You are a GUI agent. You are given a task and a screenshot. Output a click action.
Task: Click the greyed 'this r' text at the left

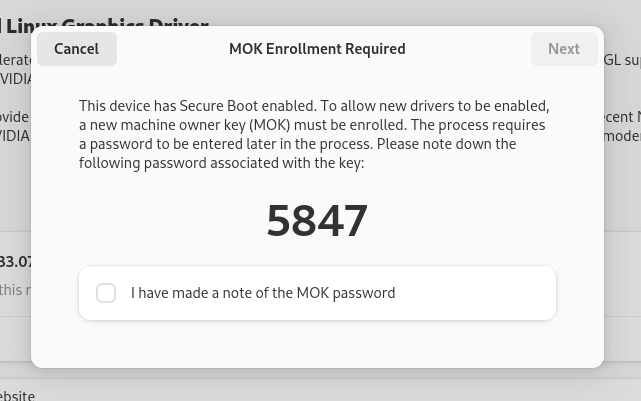point(15,290)
